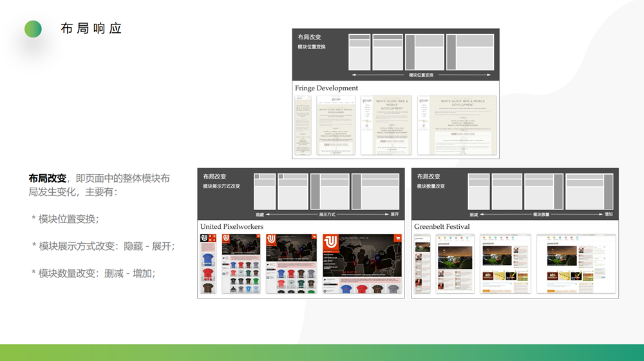
Task: Open the narrowest Fringe Development screenshot
Action: point(303,125)
